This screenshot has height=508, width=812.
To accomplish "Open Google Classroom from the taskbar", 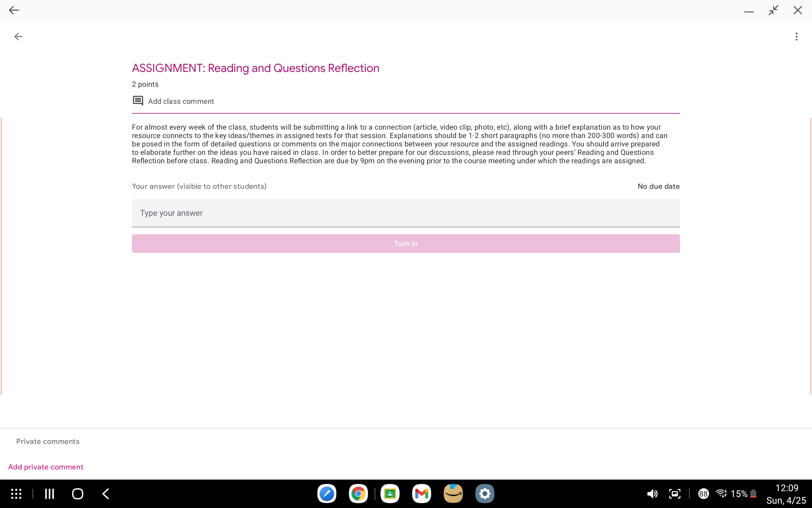I will tap(390, 494).
